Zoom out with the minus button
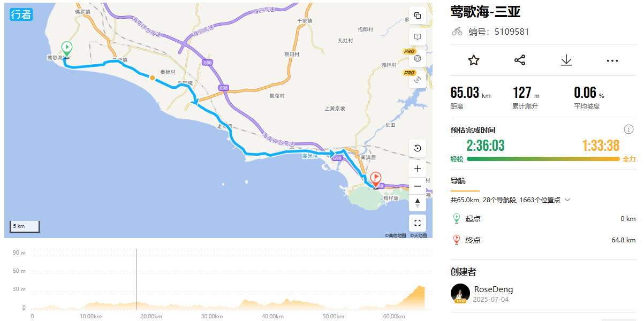Viewport: 644px width, 321px height. click(x=418, y=186)
